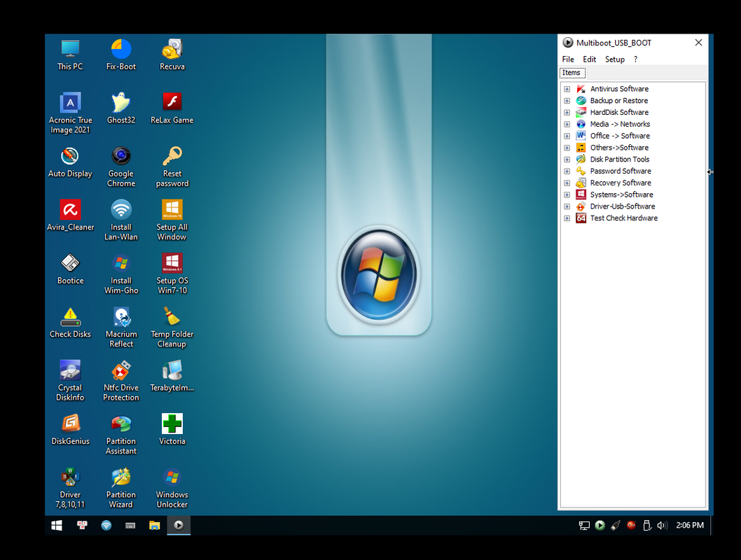Launch Ntfc Drive Protection icon
The height and width of the screenshot is (560, 741).
121,381
